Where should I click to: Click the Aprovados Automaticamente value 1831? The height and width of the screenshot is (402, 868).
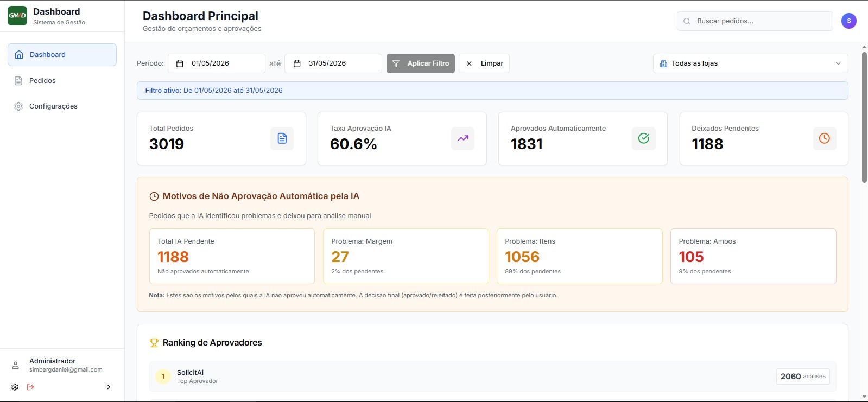click(527, 144)
